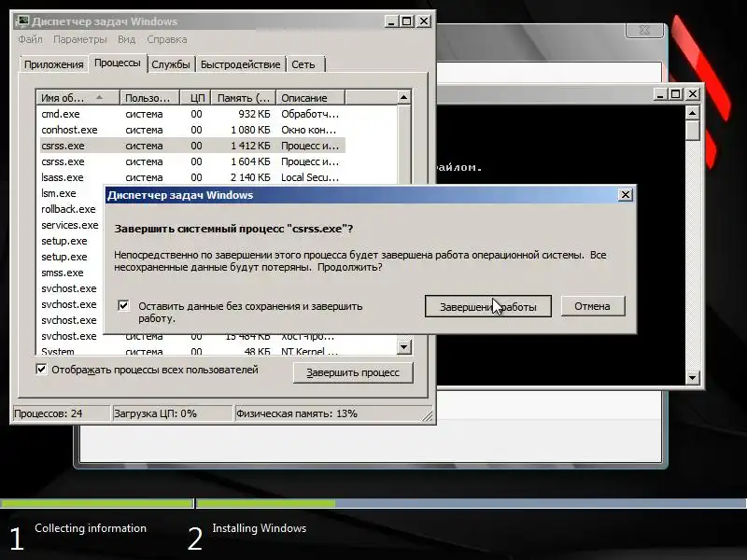The image size is (747, 560).
Task: Sort by ЦП column header
Action: click(x=195, y=98)
